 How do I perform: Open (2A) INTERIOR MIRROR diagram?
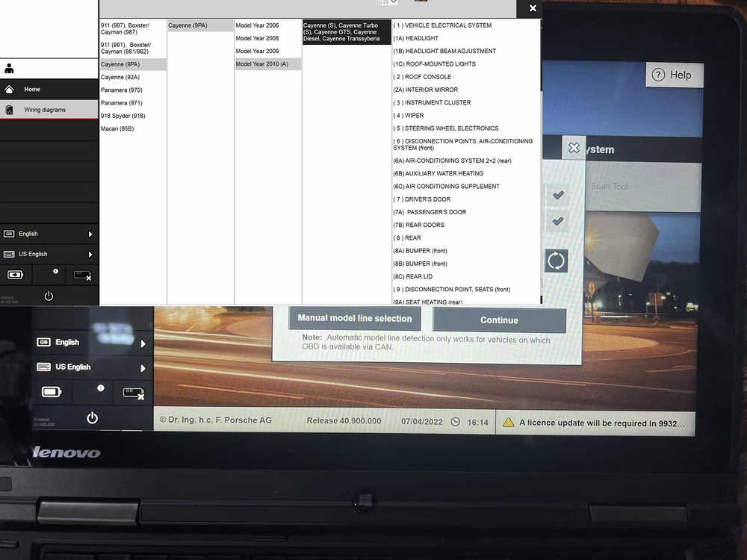pos(426,90)
